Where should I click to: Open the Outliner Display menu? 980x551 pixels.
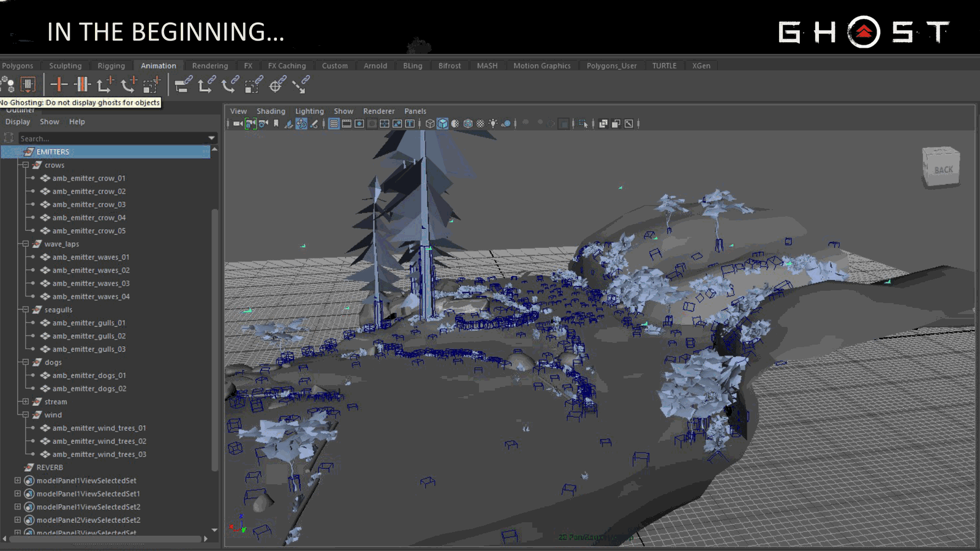[18, 122]
